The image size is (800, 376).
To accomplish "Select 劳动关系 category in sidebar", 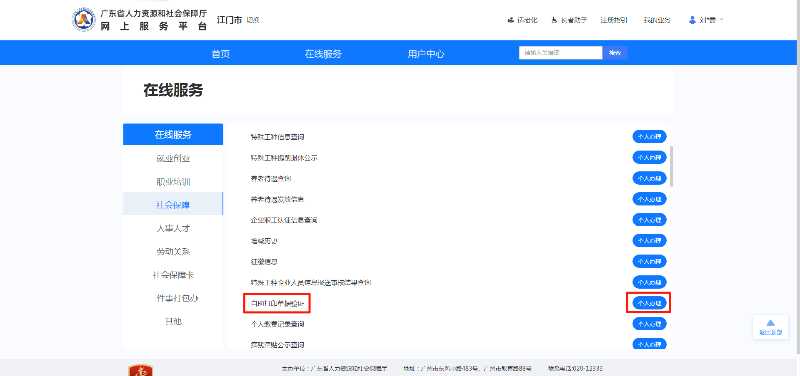I will (173, 252).
